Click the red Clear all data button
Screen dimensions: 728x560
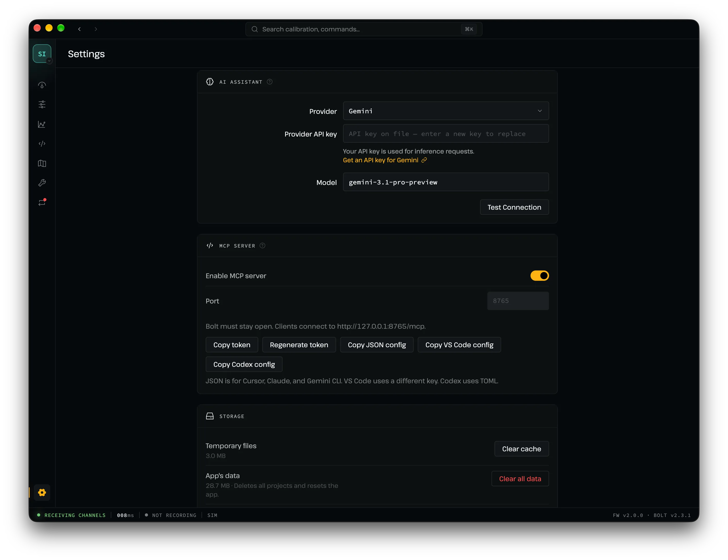click(x=520, y=479)
